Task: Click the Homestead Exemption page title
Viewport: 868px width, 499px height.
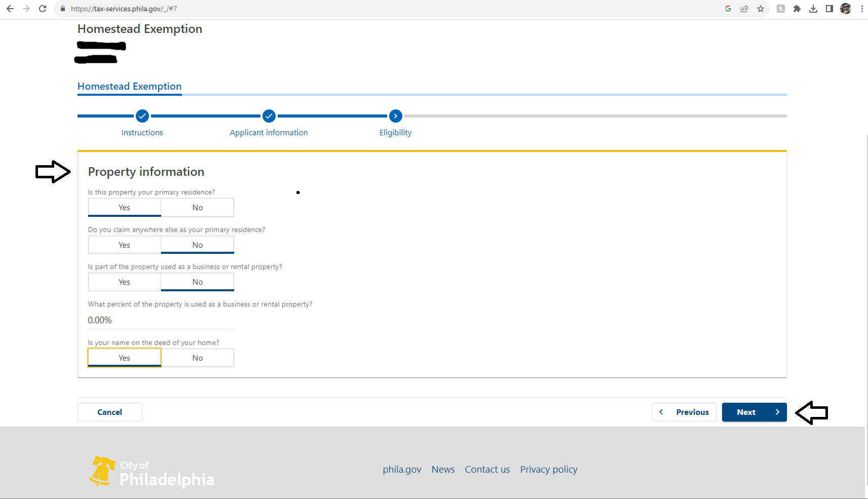Action: click(x=140, y=29)
